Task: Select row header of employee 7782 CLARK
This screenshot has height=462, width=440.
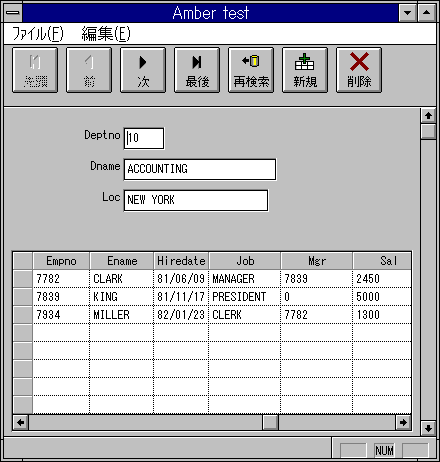Action: point(23,279)
